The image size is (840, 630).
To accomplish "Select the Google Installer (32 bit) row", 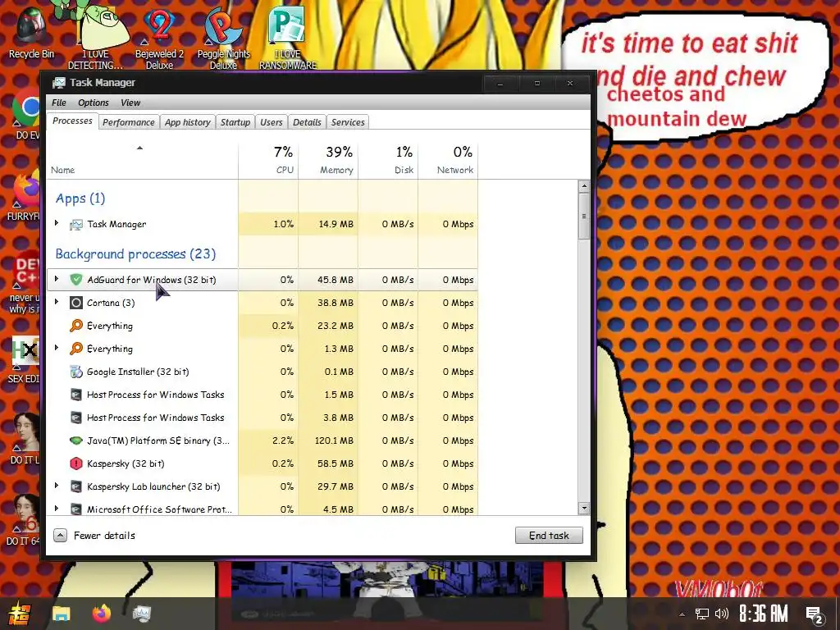I will tap(262, 372).
